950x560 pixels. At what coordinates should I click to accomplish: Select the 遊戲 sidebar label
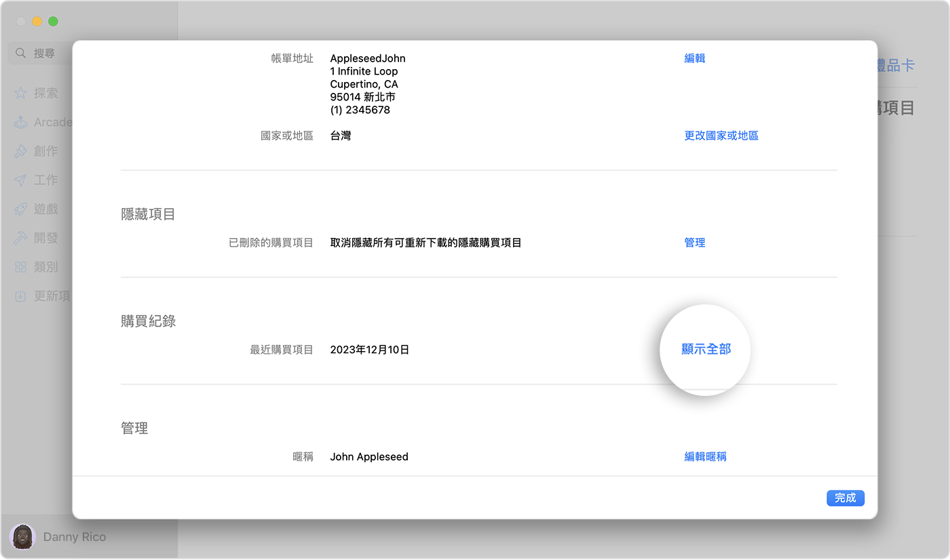coord(46,209)
